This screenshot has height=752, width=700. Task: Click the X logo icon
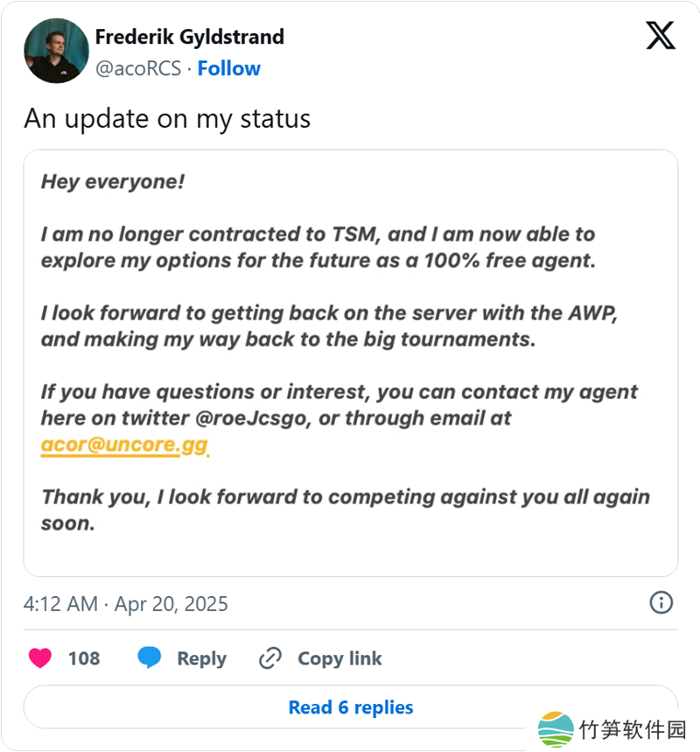tap(660, 36)
